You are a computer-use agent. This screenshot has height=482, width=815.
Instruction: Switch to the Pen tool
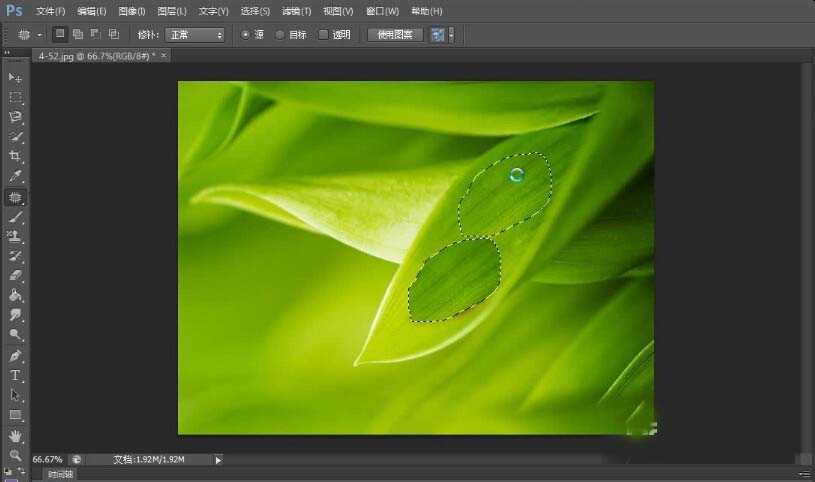tap(15, 355)
